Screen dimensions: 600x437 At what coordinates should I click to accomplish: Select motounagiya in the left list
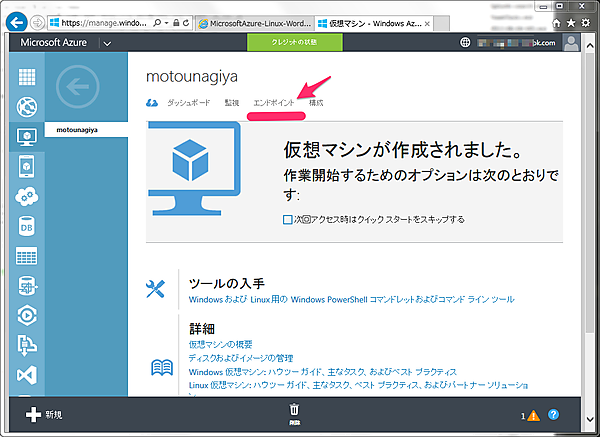tap(86, 130)
